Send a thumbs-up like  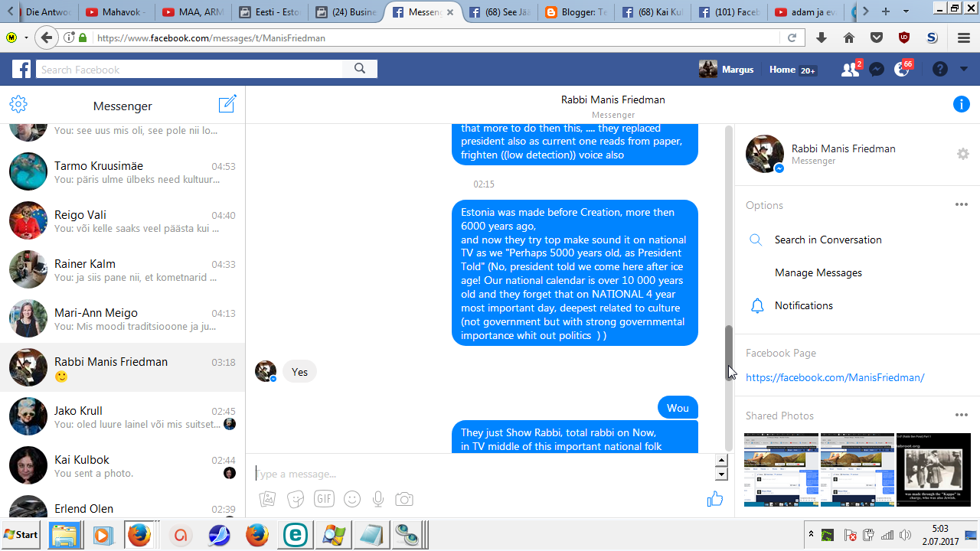pos(715,499)
